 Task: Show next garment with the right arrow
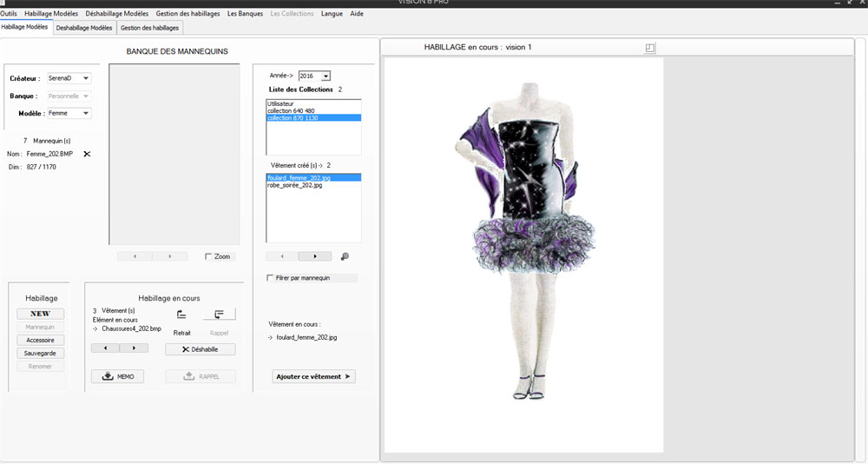tap(314, 256)
